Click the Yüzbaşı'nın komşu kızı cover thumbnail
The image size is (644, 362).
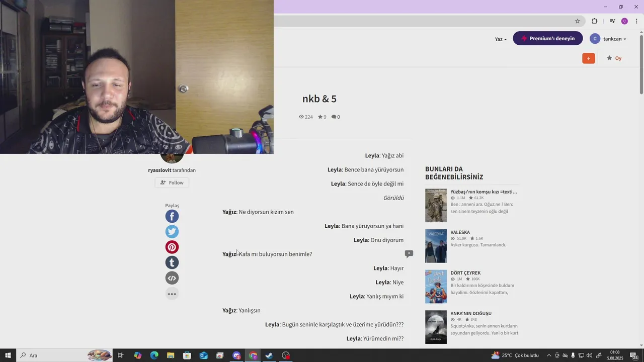436,206
